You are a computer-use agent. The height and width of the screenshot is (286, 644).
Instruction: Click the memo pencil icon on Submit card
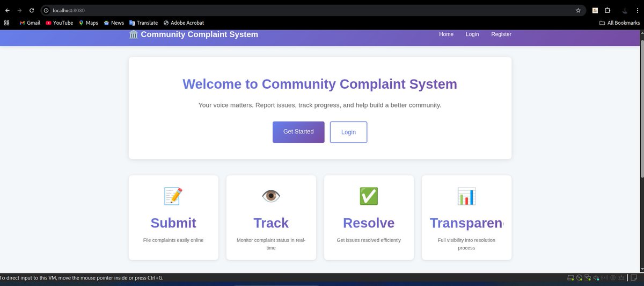173,196
